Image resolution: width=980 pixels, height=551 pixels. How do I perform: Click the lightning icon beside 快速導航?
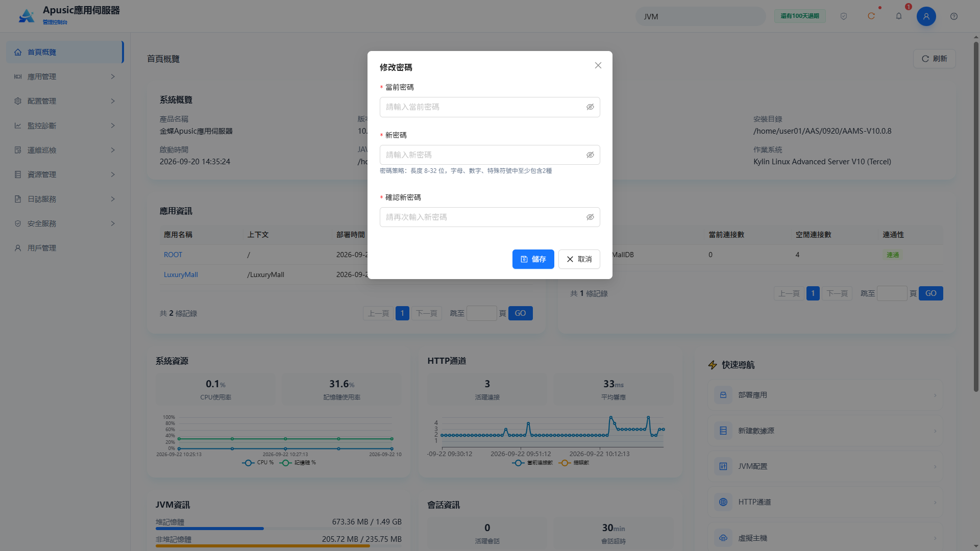click(x=713, y=365)
